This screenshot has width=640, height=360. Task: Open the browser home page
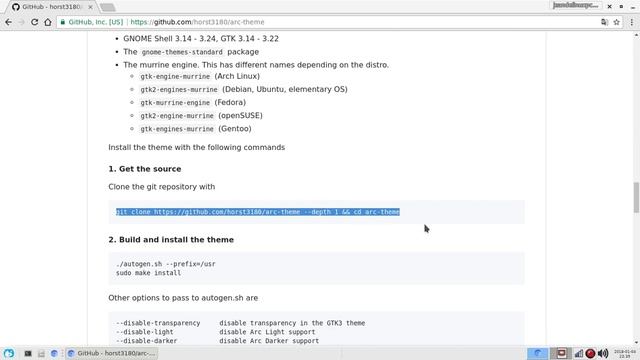(48, 22)
